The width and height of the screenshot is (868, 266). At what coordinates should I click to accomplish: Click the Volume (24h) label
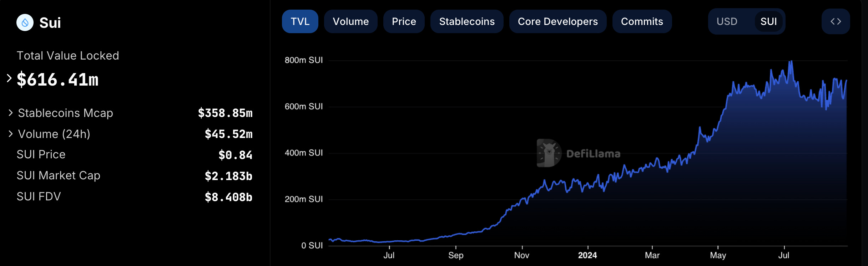pos(54,134)
